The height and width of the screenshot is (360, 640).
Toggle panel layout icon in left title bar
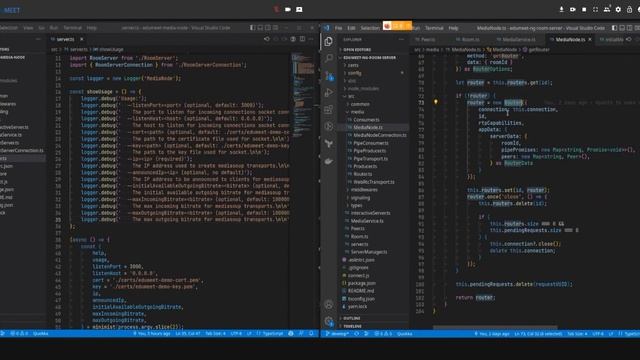tap(260, 28)
